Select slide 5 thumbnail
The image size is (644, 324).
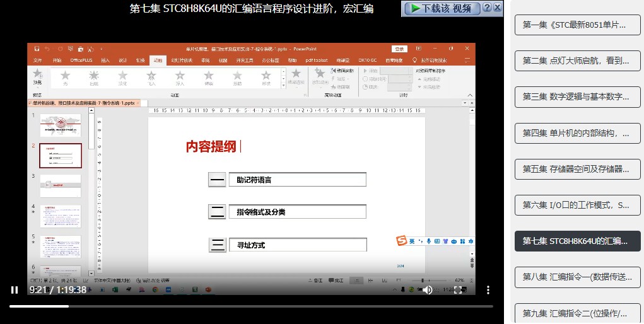click(x=61, y=247)
